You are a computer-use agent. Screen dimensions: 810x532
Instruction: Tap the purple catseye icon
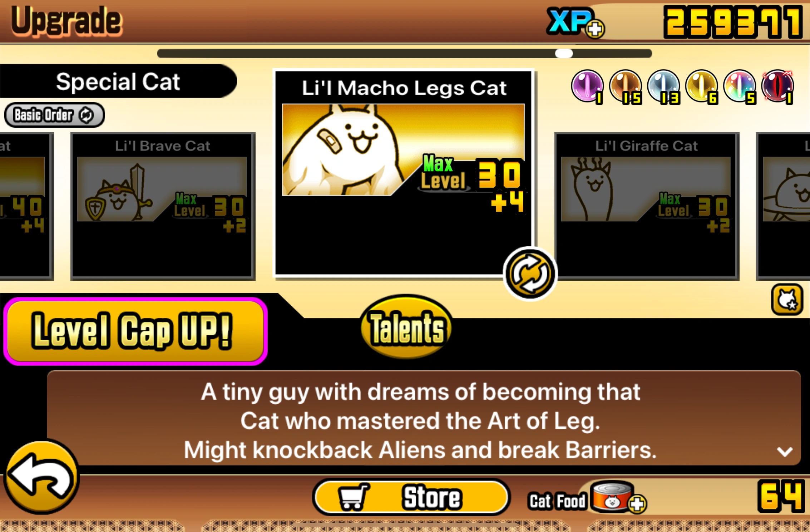[587, 86]
